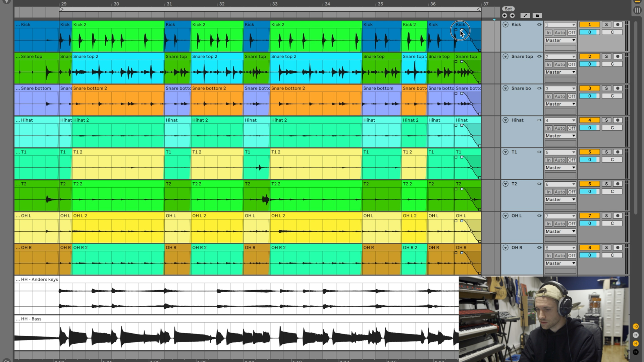Toggle the I-O section visibility button

636,326
